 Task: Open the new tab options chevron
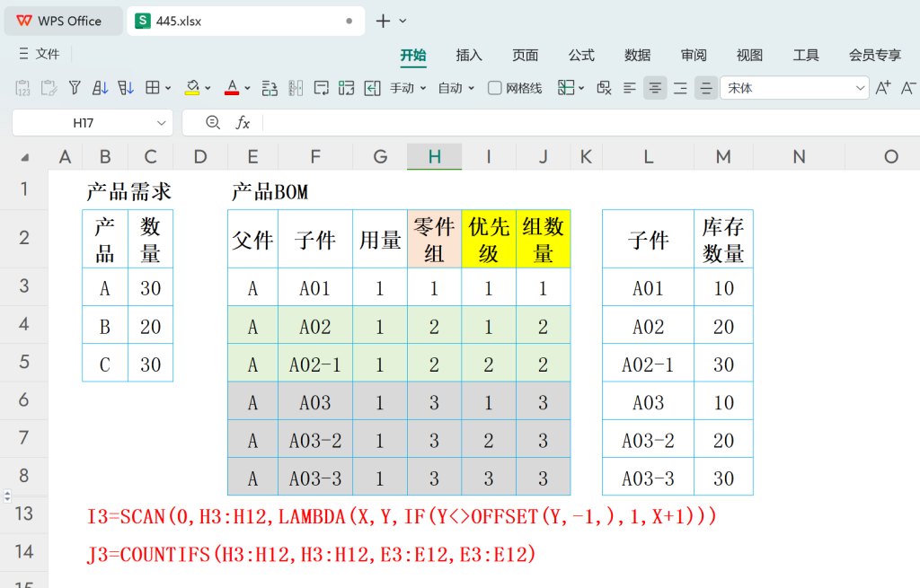coord(402,22)
